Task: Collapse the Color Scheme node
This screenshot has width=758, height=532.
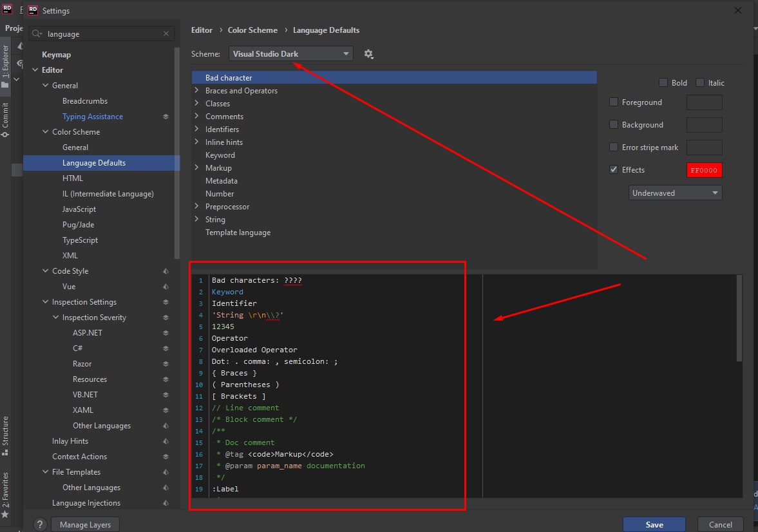Action: point(46,132)
